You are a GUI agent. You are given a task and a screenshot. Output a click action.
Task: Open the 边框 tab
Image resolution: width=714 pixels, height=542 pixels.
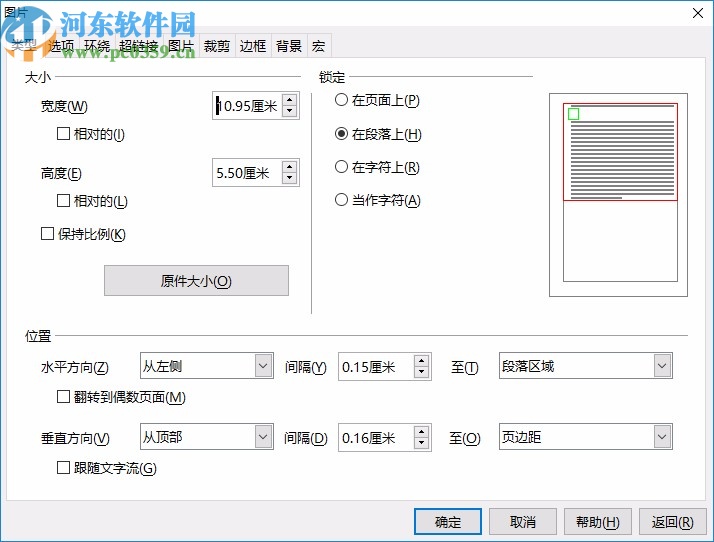coord(253,46)
